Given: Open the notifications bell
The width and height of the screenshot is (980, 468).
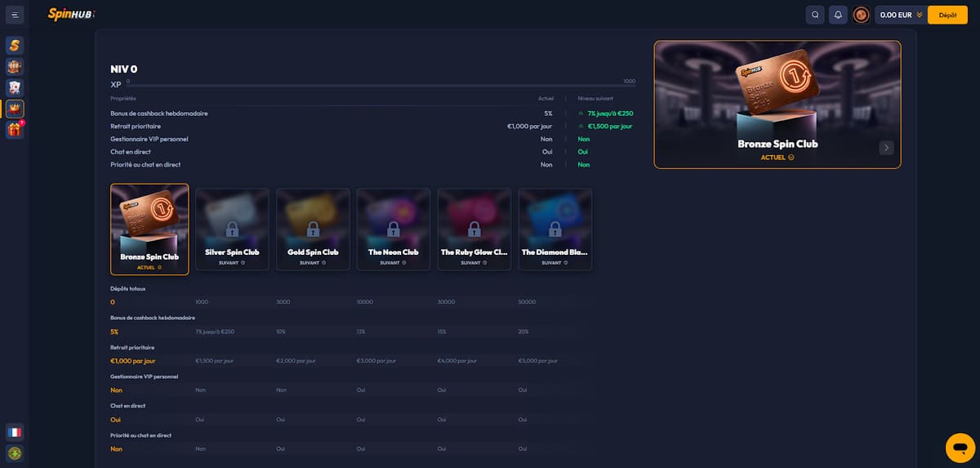Looking at the screenshot, I should pyautogui.click(x=837, y=15).
